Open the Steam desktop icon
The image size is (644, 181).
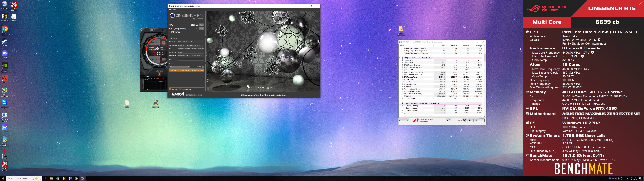[5, 42]
